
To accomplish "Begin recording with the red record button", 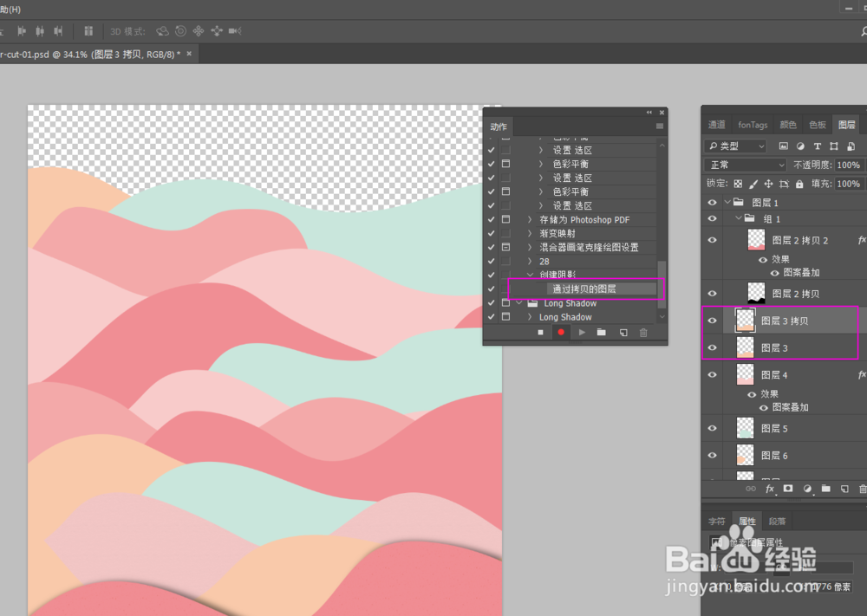I will [x=561, y=332].
